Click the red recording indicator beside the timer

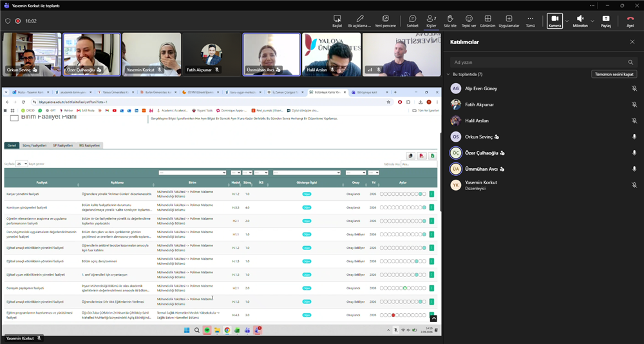coord(18,21)
